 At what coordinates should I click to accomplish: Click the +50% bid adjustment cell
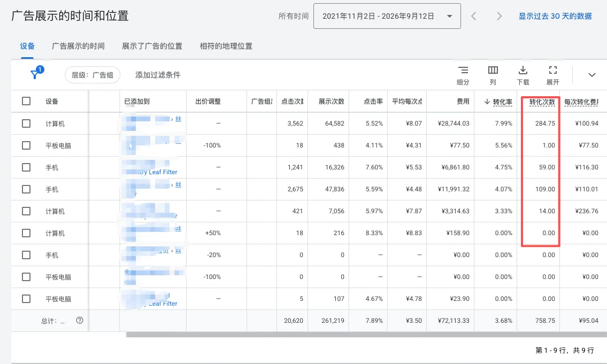pyautogui.click(x=213, y=233)
